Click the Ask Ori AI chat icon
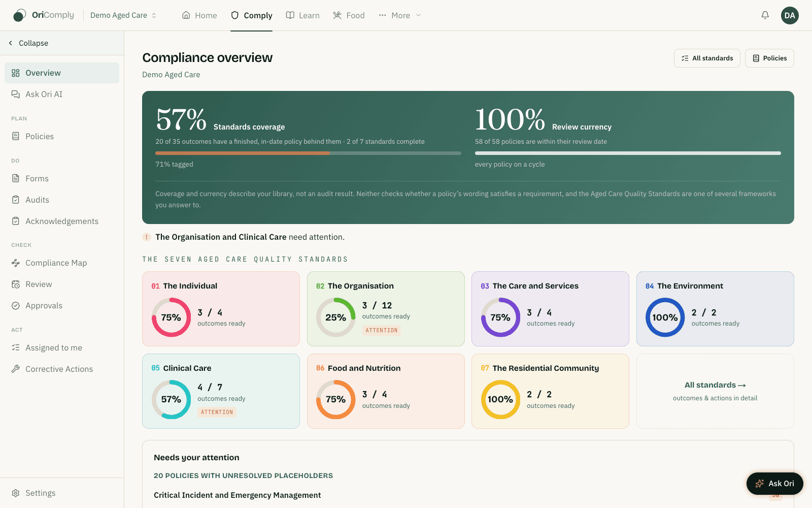Image resolution: width=812 pixels, height=508 pixels. click(16, 94)
